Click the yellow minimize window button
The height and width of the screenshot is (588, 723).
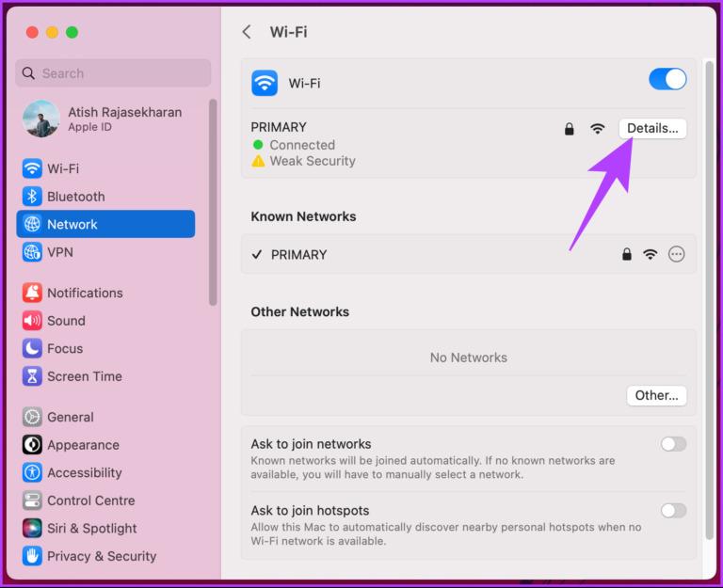pyautogui.click(x=52, y=32)
